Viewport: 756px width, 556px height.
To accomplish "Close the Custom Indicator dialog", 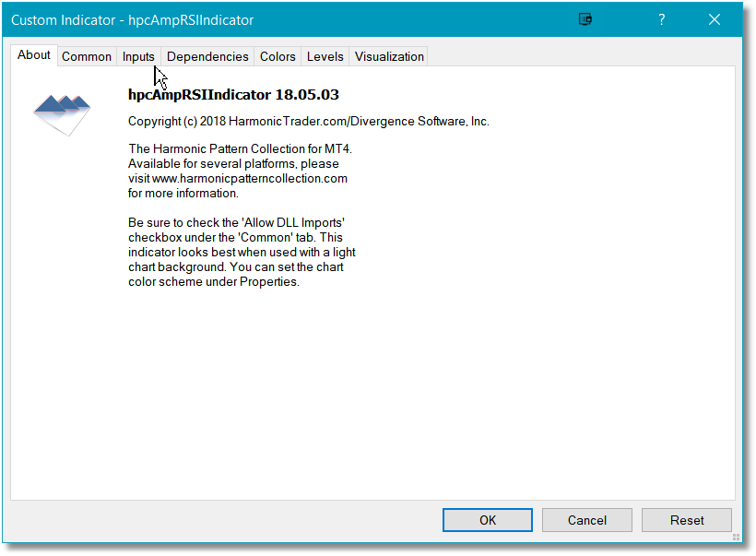I will 715,19.
